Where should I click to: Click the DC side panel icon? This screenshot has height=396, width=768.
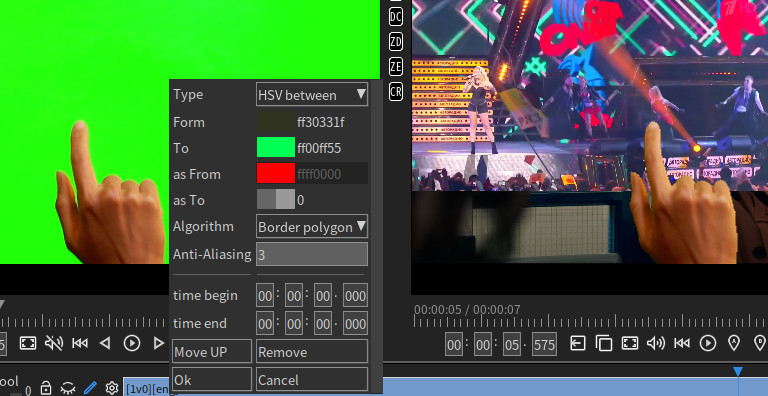tap(396, 17)
